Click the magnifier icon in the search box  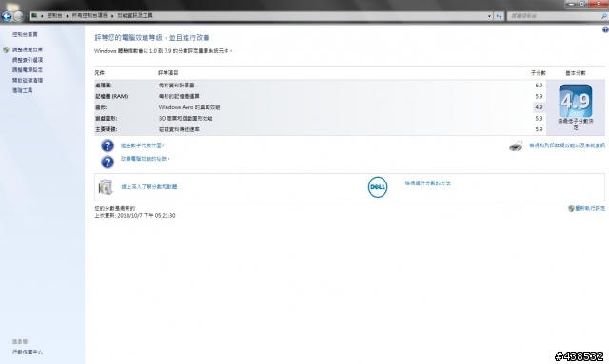pyautogui.click(x=604, y=16)
